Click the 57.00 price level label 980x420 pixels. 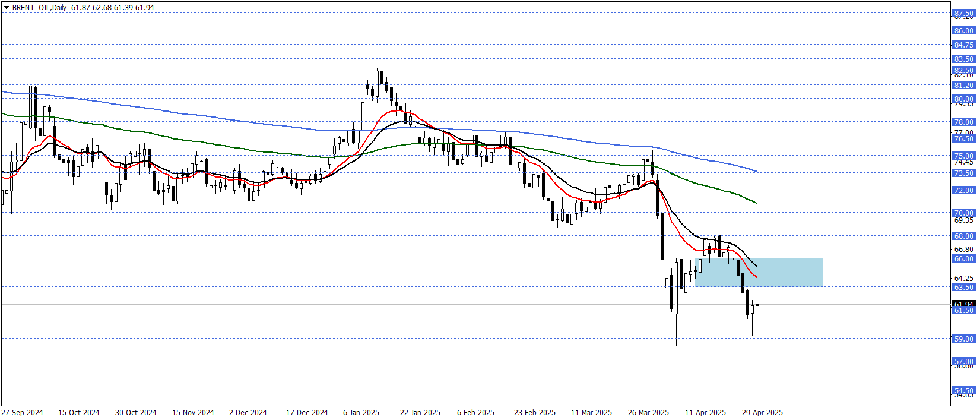tap(964, 361)
